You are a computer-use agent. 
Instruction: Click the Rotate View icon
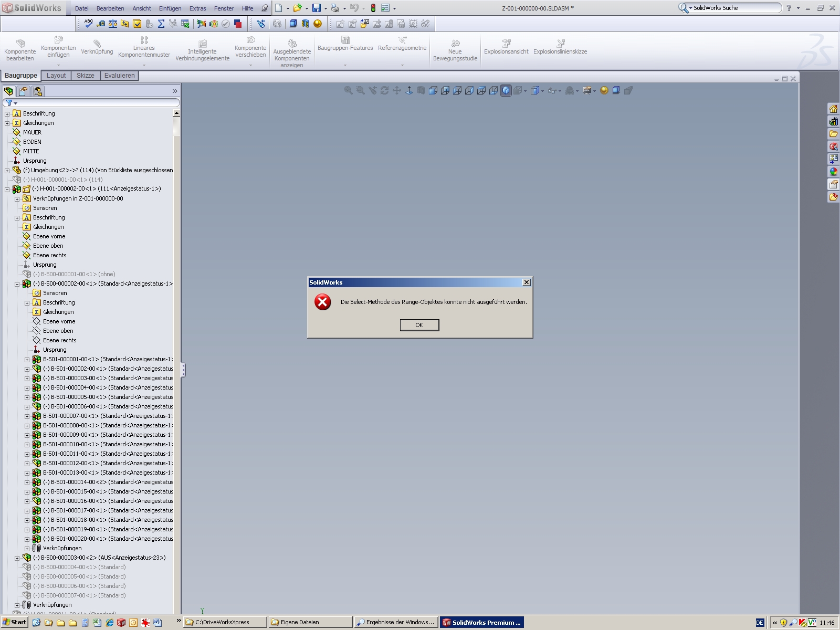pos(385,90)
